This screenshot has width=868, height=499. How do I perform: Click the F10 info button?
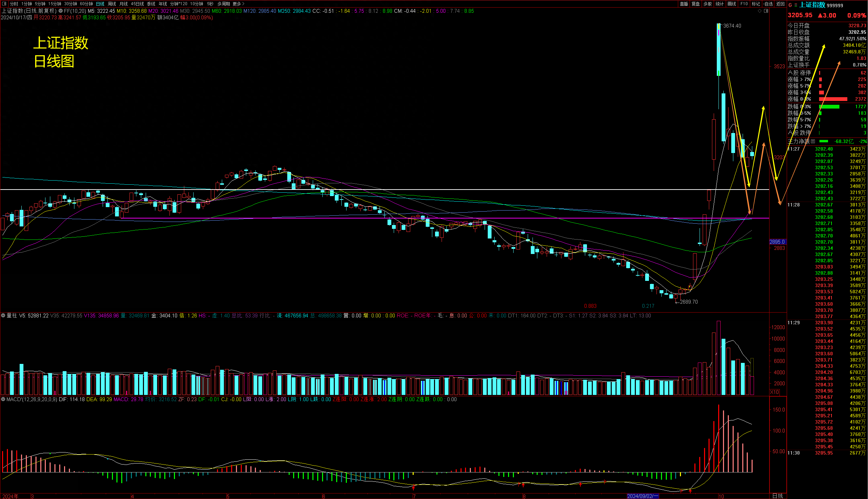coord(744,4)
